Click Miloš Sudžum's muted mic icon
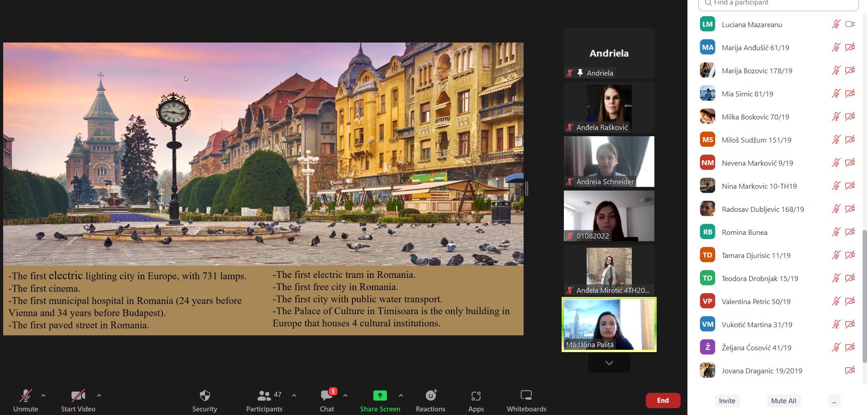Image resolution: width=868 pixels, height=415 pixels. [x=836, y=139]
